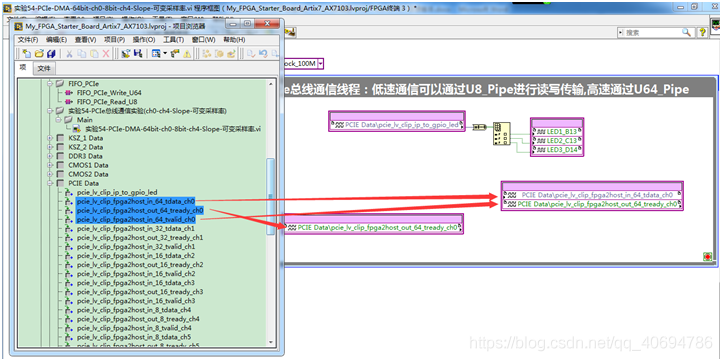
Task: Open the 项目(P) menu
Action: pyautogui.click(x=114, y=40)
